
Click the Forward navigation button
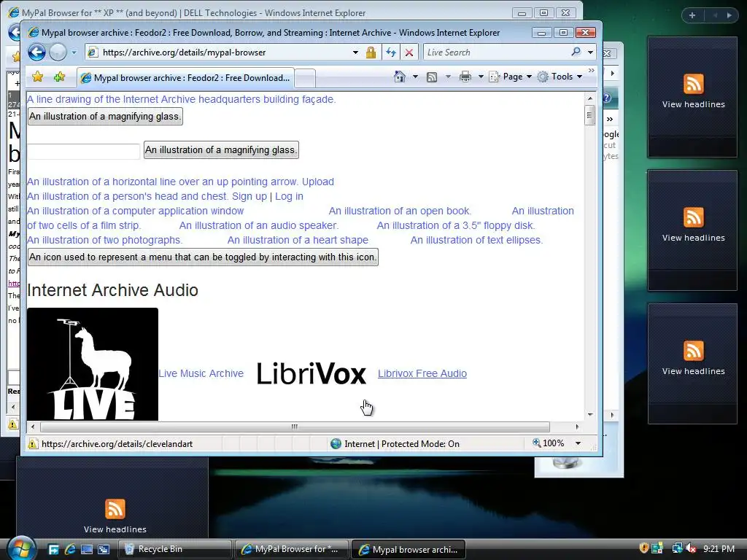click(58, 52)
